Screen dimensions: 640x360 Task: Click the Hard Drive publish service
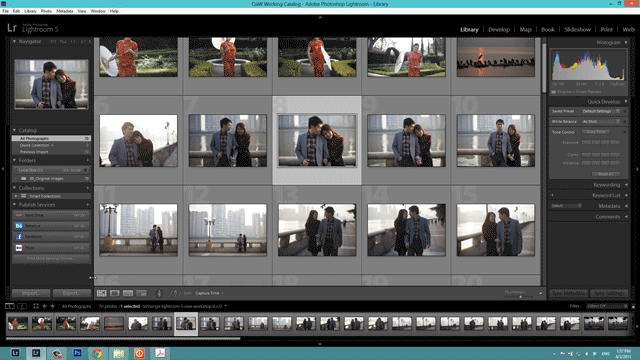51,215
